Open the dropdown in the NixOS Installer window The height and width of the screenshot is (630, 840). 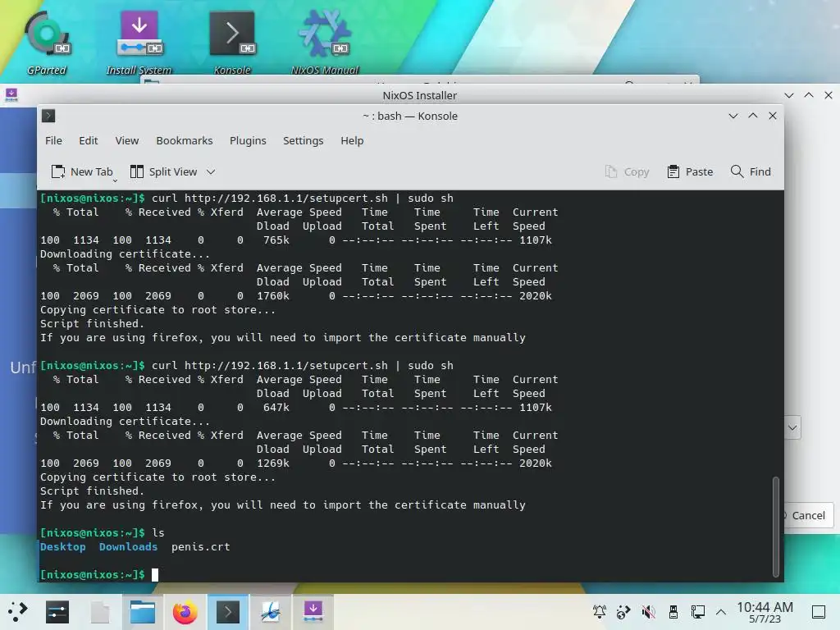(792, 428)
